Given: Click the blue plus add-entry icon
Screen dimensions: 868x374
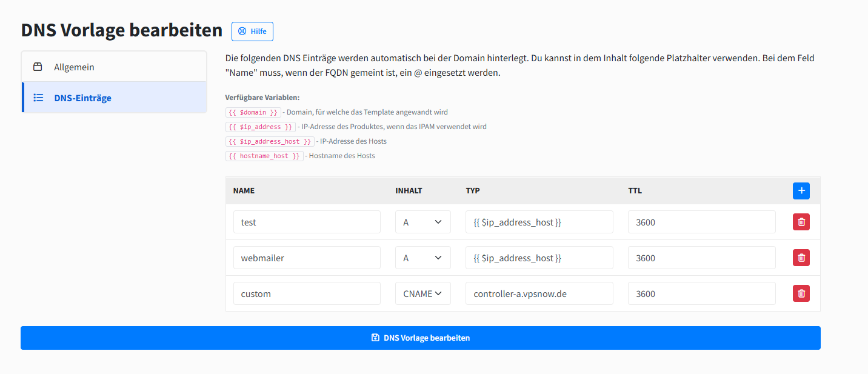Looking at the screenshot, I should click(x=801, y=191).
